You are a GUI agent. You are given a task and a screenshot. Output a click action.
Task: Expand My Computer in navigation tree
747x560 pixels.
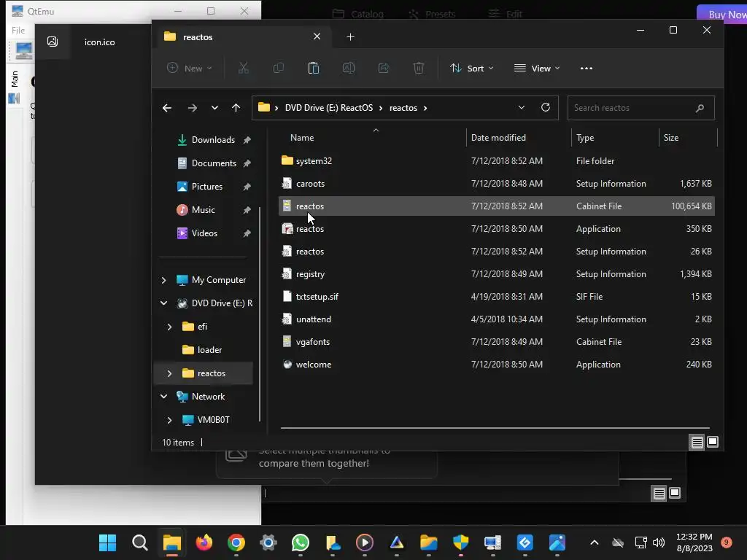click(164, 280)
